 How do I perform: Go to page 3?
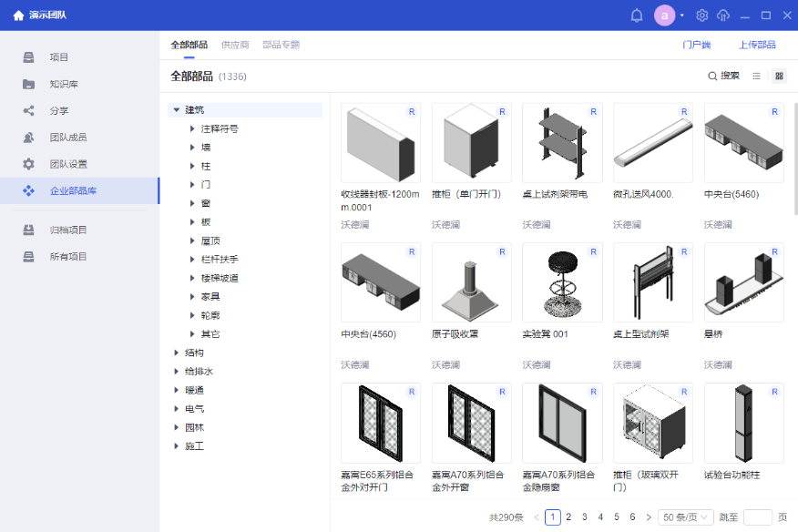tap(584, 517)
